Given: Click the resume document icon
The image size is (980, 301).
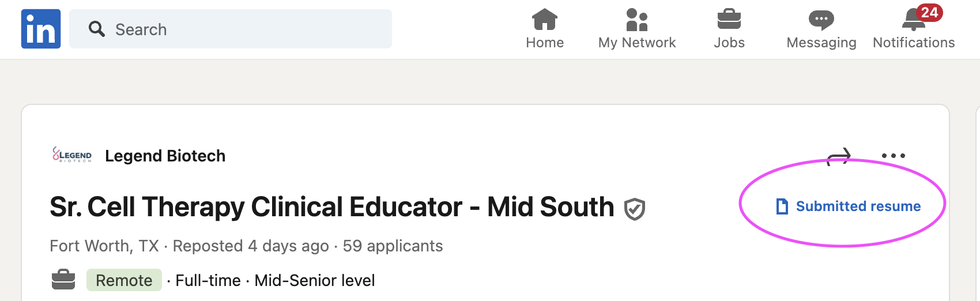Looking at the screenshot, I should [x=782, y=206].
